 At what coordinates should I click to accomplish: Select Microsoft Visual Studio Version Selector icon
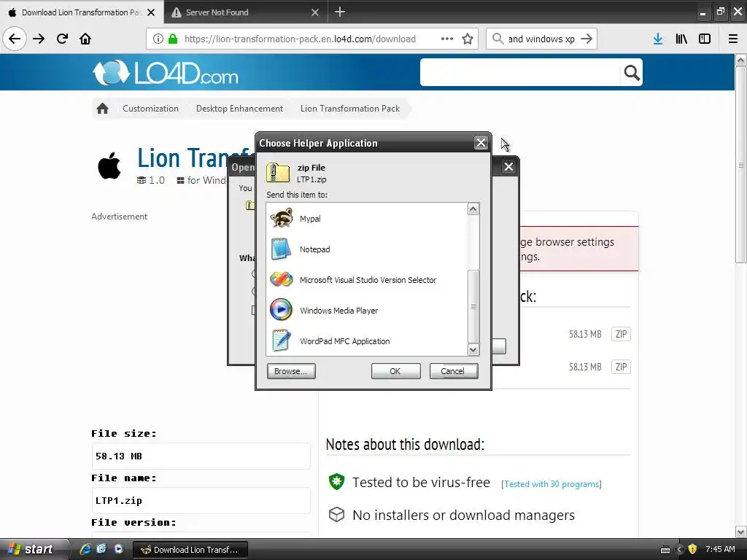coord(281,279)
